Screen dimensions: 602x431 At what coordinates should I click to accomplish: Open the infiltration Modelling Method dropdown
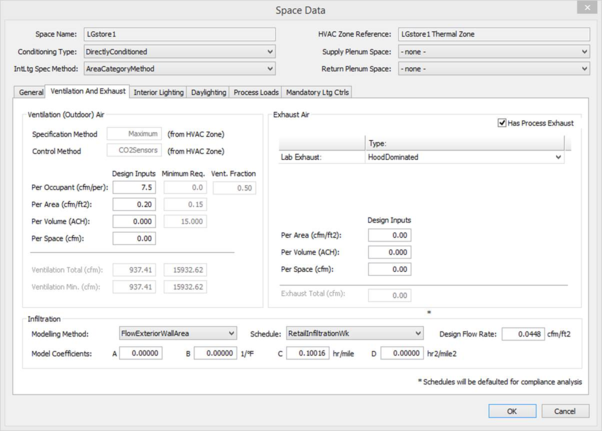[177, 333]
